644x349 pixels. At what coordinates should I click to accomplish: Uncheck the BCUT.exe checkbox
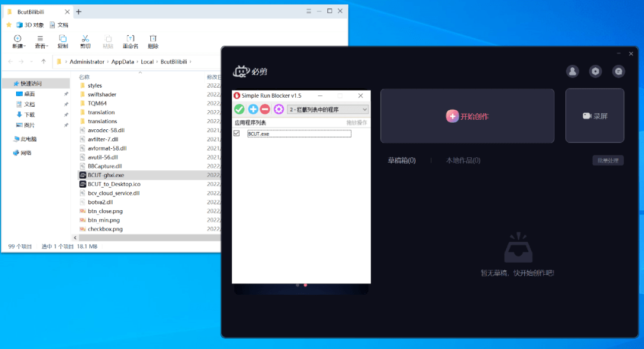point(237,133)
